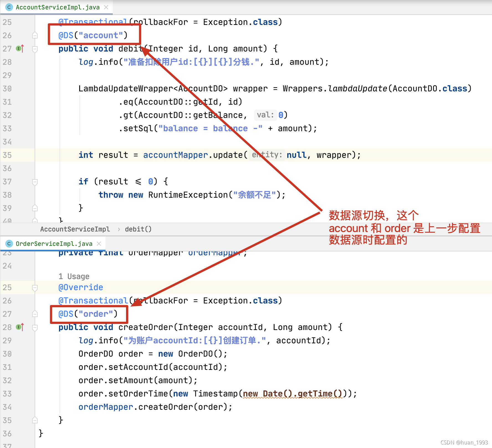Click the @DS("account") annotation
Screen dimensions: 492x448
pyautogui.click(x=93, y=35)
